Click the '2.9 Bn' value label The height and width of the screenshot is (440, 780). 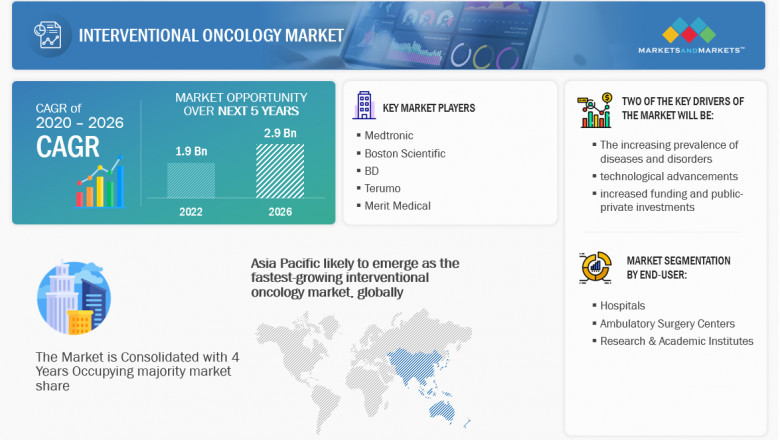point(280,133)
